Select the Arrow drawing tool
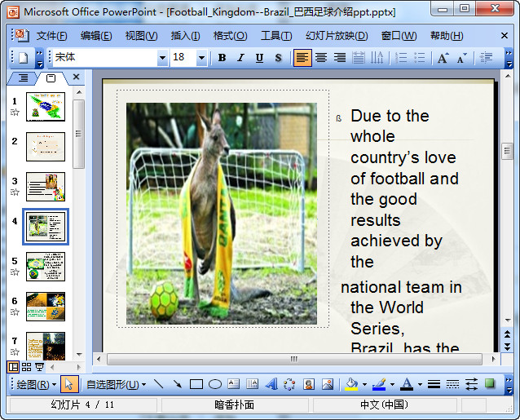This screenshot has width=520, height=420. (x=178, y=384)
